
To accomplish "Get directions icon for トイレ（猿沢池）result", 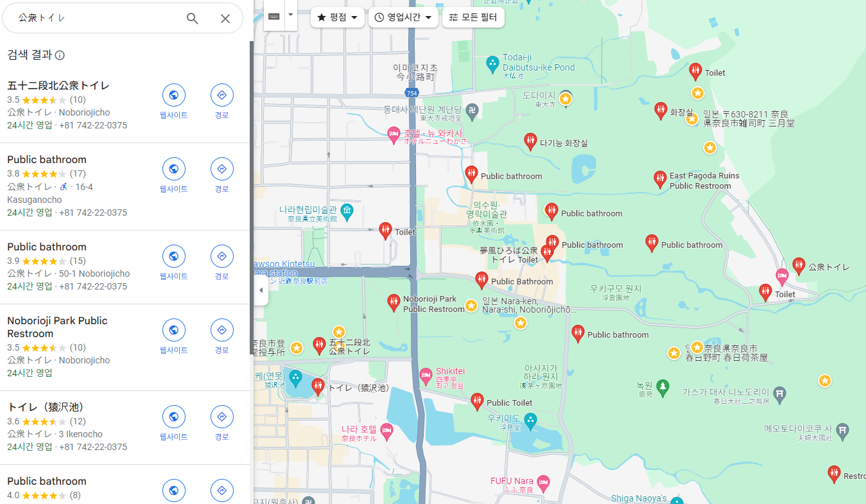I will [x=222, y=417].
